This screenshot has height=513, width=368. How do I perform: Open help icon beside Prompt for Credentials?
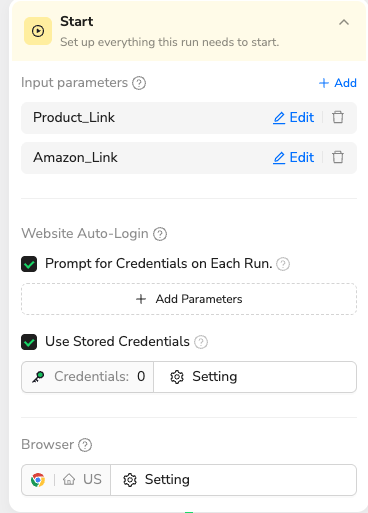(283, 264)
